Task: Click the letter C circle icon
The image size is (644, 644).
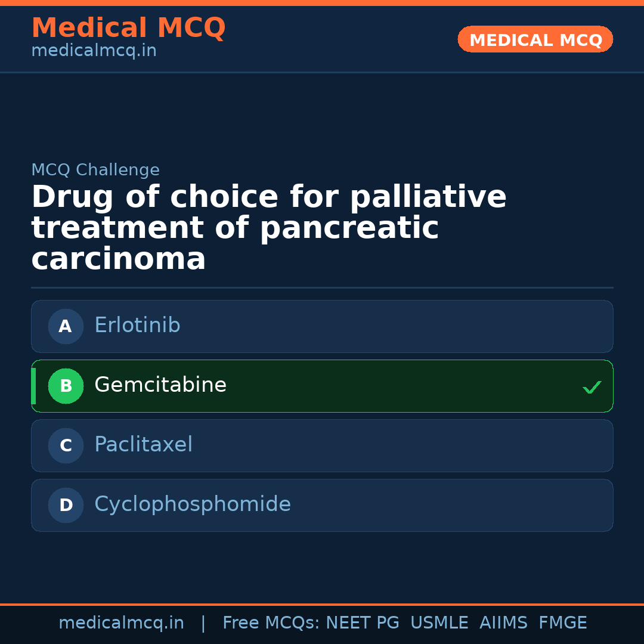Action: [x=66, y=445]
